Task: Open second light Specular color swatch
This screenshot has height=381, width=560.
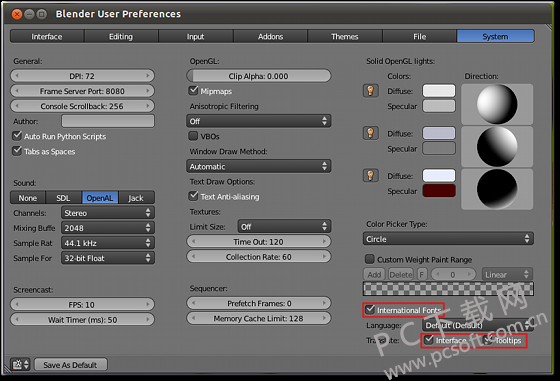Action: 439,148
